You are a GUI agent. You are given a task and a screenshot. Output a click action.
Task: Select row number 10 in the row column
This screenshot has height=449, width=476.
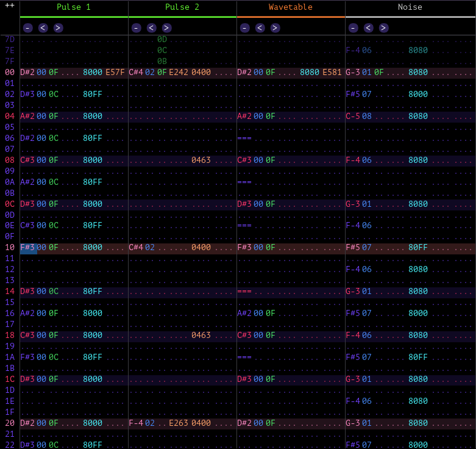(9, 248)
